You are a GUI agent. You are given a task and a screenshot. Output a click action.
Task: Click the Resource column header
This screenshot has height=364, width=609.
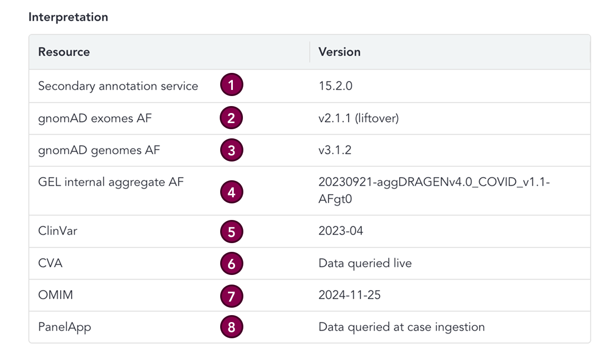point(64,52)
